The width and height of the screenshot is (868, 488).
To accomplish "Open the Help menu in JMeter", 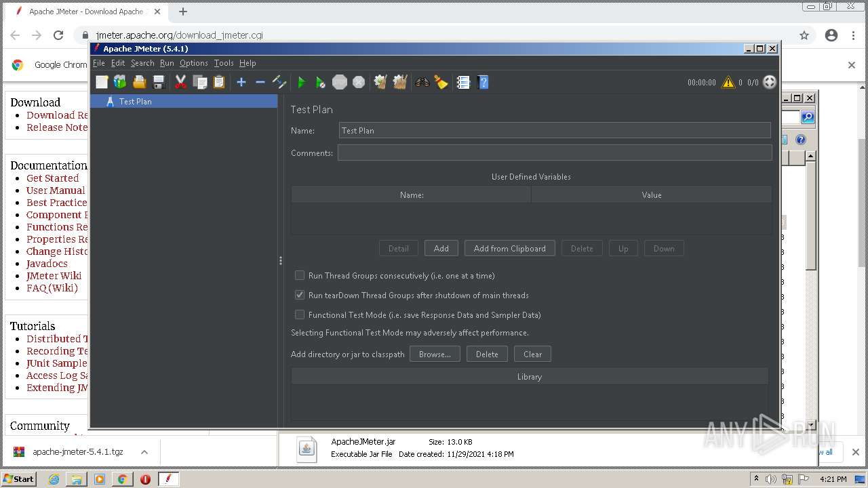I will coord(248,63).
